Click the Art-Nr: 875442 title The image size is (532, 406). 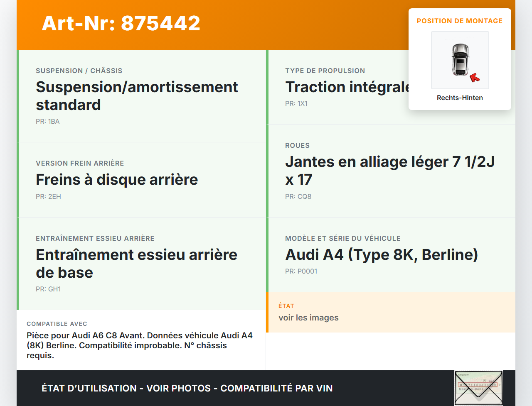tap(121, 23)
